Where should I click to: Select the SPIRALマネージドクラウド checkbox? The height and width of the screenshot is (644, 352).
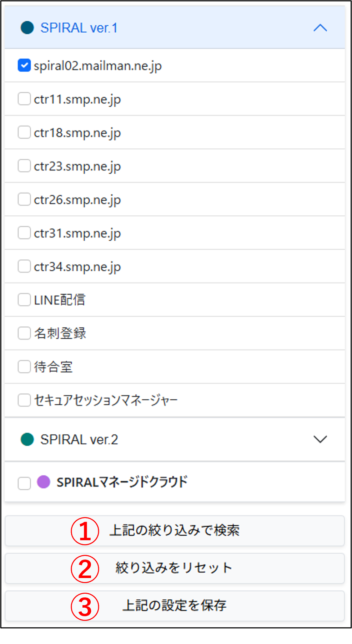tap(24, 484)
